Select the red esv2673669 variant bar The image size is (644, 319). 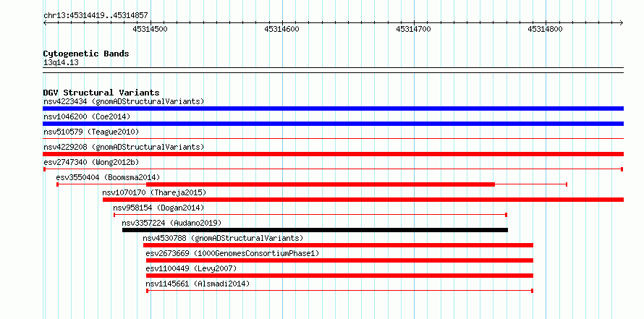[339, 260]
